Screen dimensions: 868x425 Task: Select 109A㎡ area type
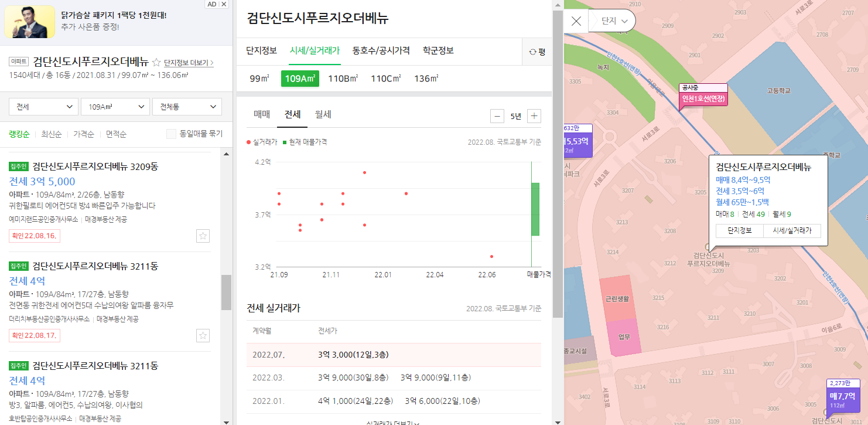300,79
